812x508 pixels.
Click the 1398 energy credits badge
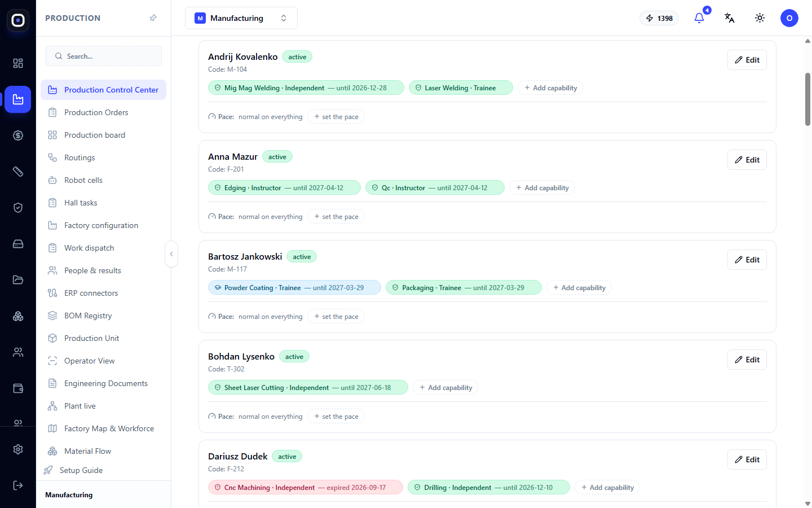click(x=659, y=18)
